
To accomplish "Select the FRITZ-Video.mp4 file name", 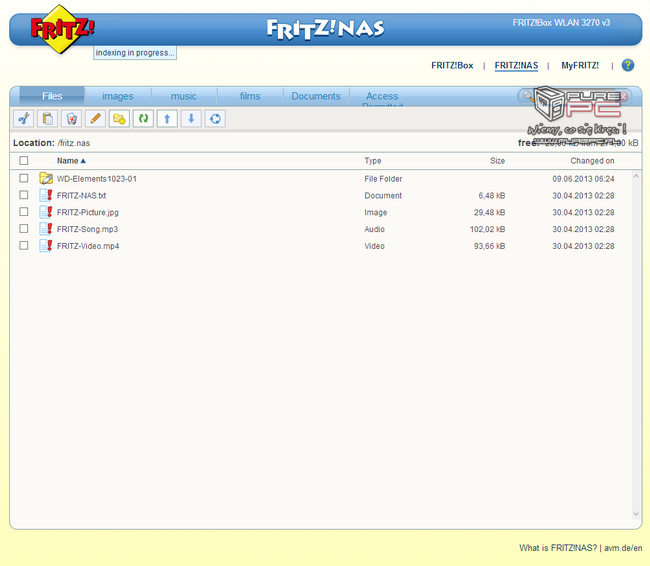I will point(88,246).
